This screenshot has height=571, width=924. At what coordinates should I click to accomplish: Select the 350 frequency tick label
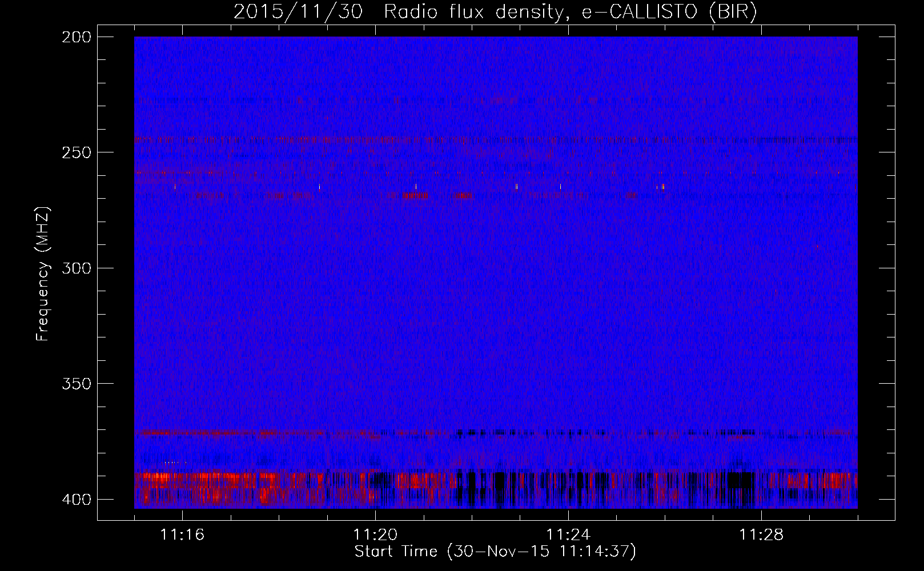tap(76, 383)
